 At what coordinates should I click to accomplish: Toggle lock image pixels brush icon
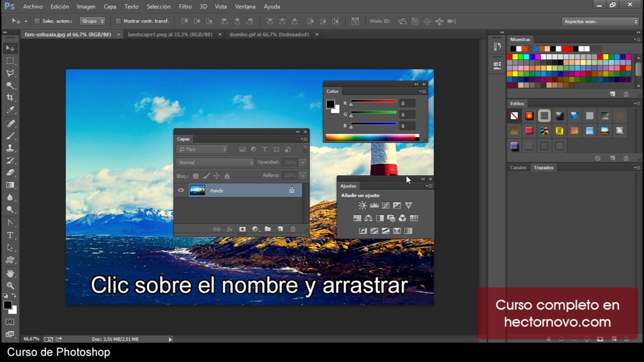tap(206, 176)
